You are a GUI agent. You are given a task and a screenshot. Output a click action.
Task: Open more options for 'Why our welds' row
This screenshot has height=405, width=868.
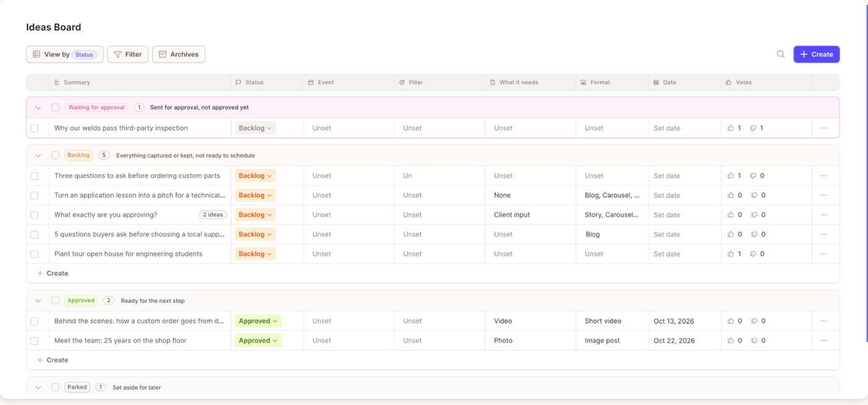point(823,128)
